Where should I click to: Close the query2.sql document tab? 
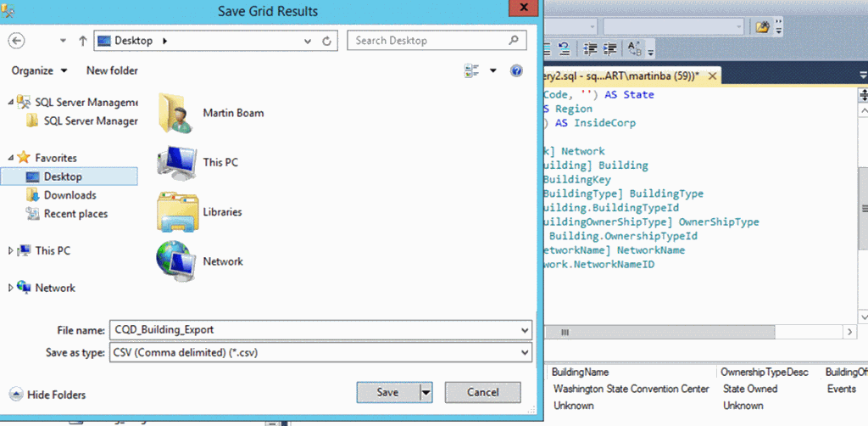point(713,76)
